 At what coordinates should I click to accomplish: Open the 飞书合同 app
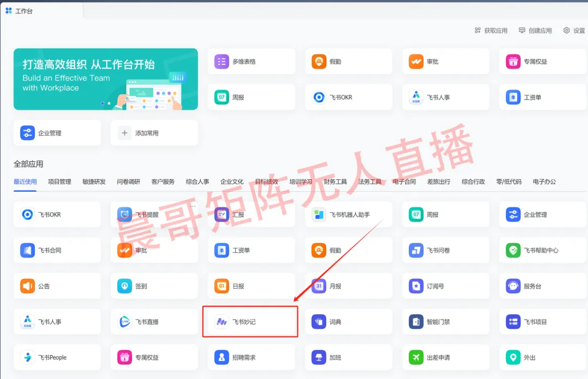pos(57,250)
